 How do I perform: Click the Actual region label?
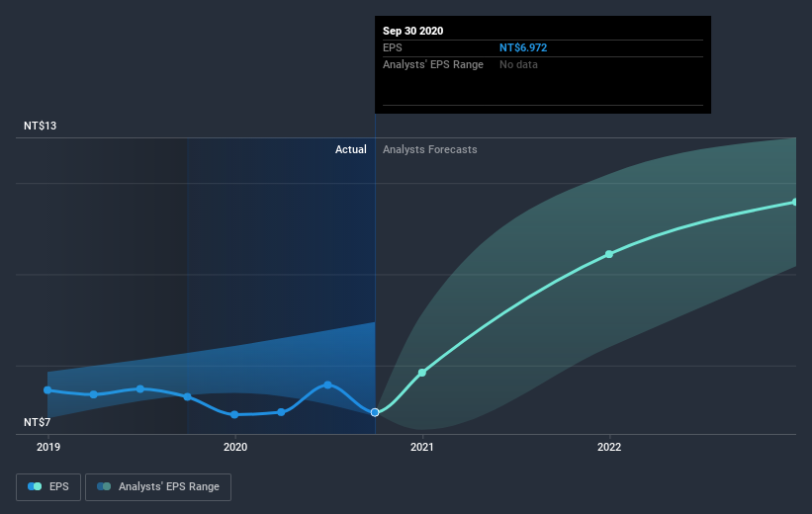350,149
